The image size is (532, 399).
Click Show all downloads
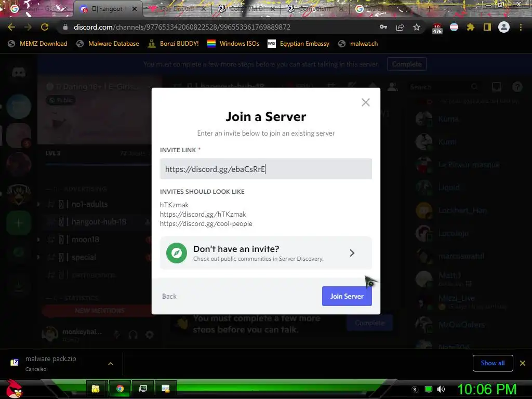(493, 363)
